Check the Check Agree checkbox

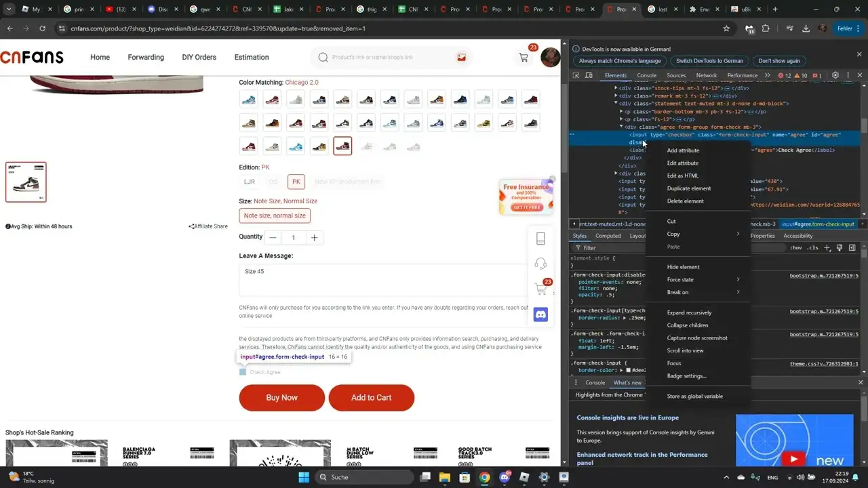point(243,372)
